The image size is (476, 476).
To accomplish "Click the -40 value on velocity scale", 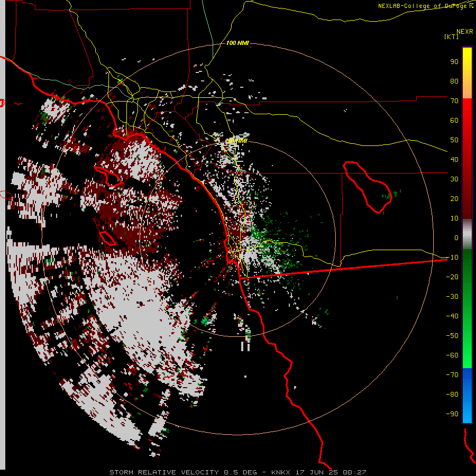I will click(x=452, y=316).
